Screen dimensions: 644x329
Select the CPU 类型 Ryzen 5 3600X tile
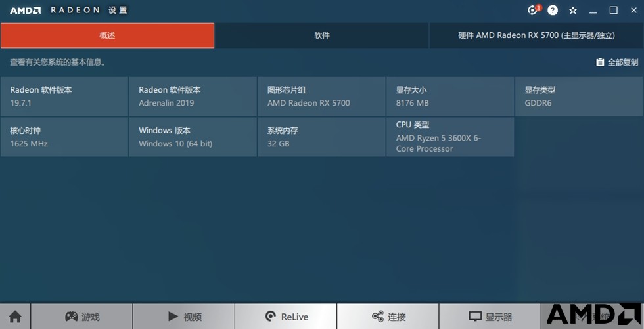point(450,137)
